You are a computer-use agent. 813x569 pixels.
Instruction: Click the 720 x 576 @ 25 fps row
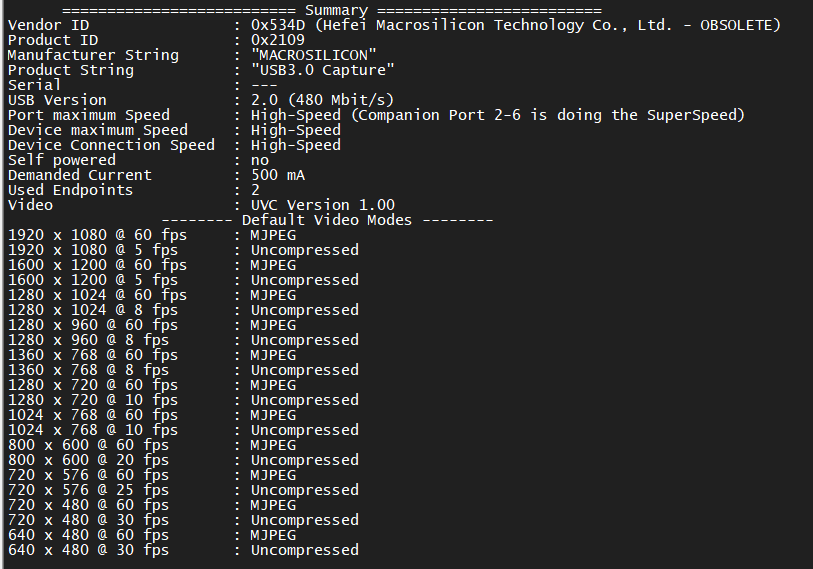tap(183, 491)
